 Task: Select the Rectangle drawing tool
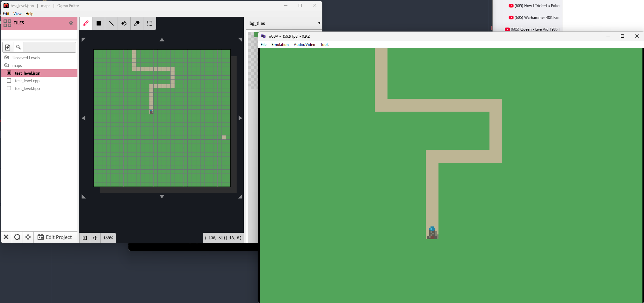click(x=98, y=23)
